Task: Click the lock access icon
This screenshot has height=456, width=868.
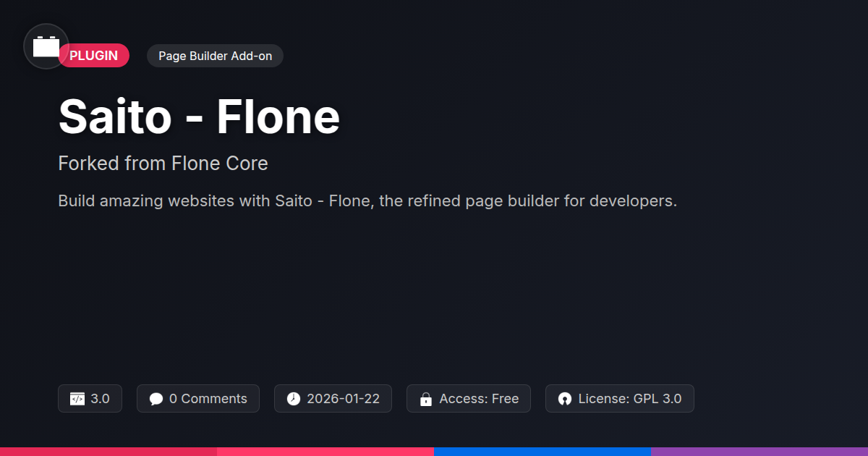Action: pos(426,399)
